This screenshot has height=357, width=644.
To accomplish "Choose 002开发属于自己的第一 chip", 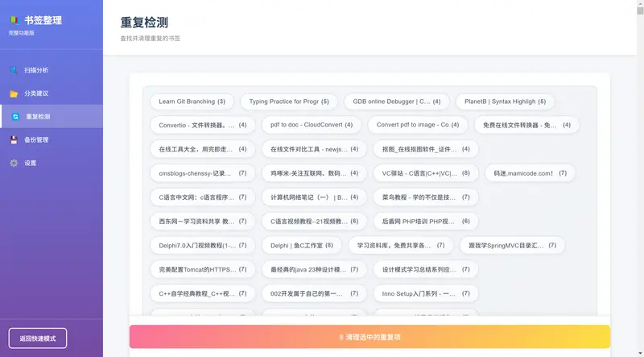I will point(314,293).
